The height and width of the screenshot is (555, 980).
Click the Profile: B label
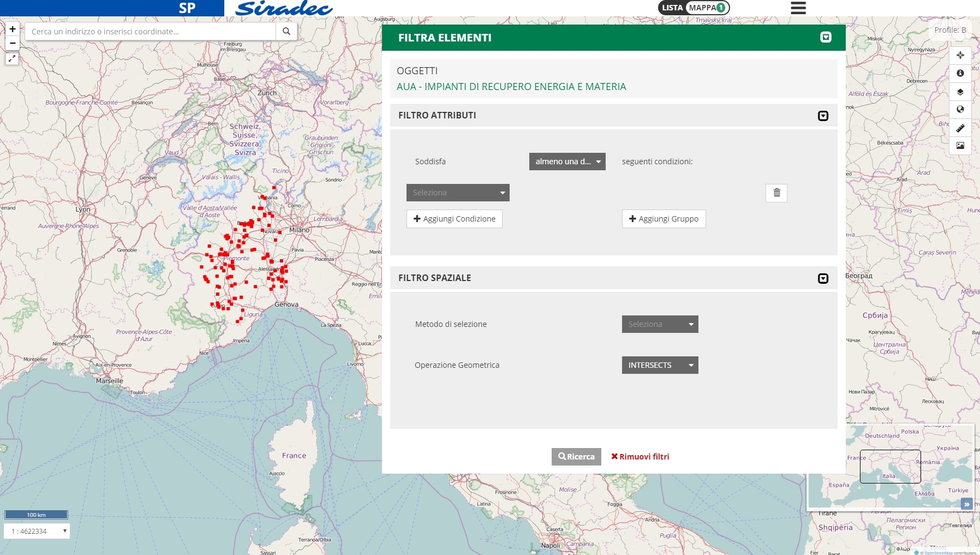(950, 30)
